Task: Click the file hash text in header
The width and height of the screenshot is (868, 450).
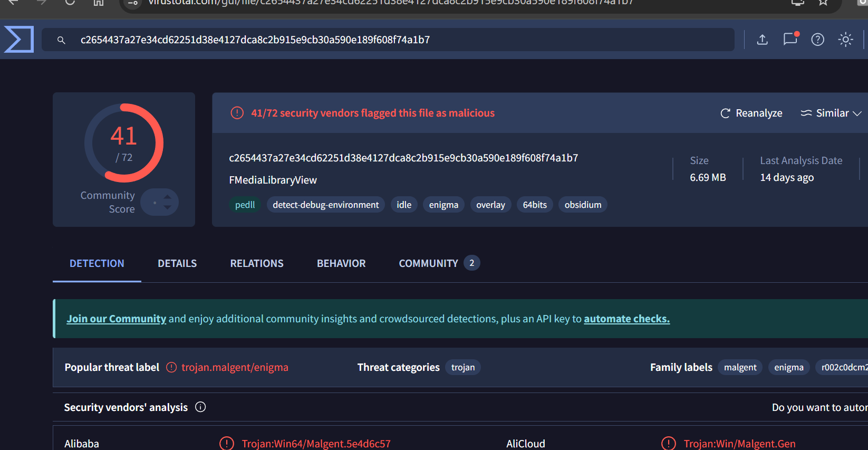Action: (x=403, y=158)
